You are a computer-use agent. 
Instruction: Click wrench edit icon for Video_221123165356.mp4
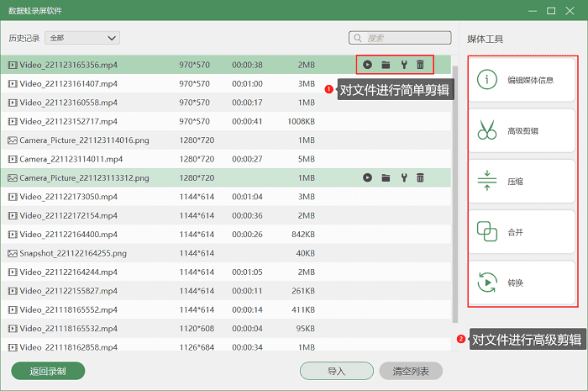(403, 65)
